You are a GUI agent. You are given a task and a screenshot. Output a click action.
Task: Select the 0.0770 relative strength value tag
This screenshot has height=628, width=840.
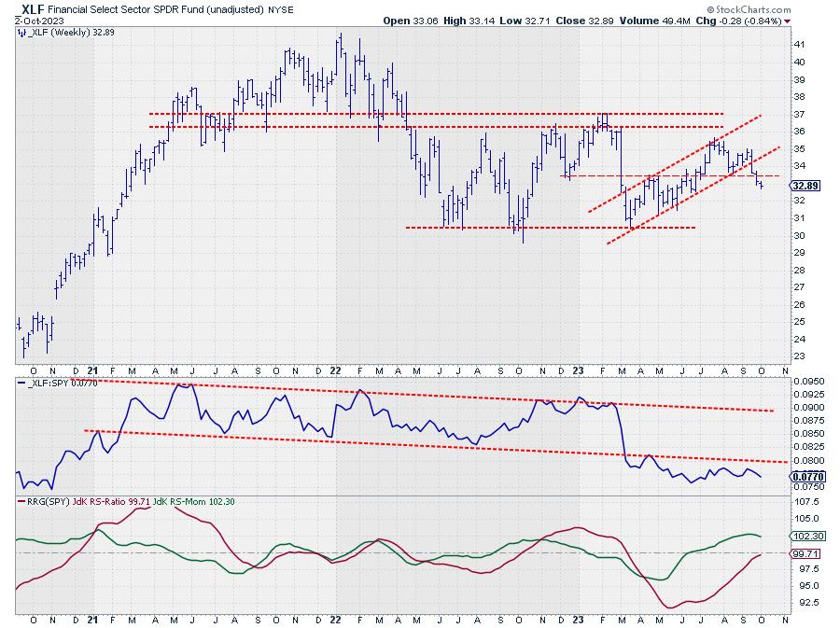[807, 474]
